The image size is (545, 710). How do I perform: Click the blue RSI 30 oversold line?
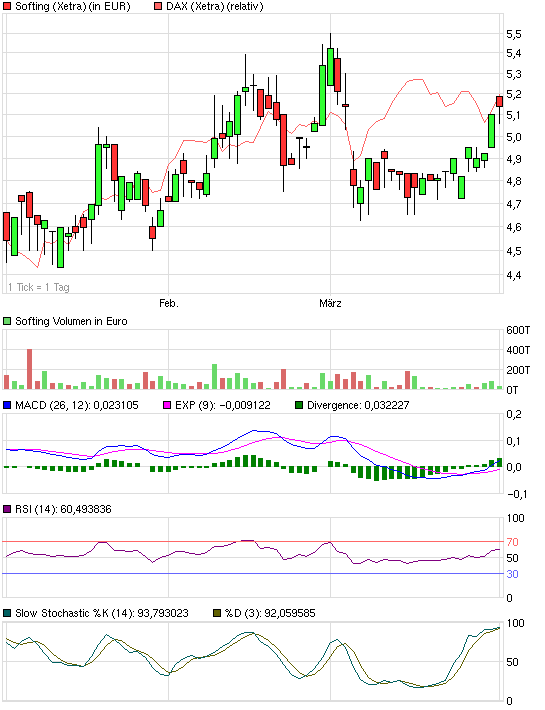pos(253,574)
